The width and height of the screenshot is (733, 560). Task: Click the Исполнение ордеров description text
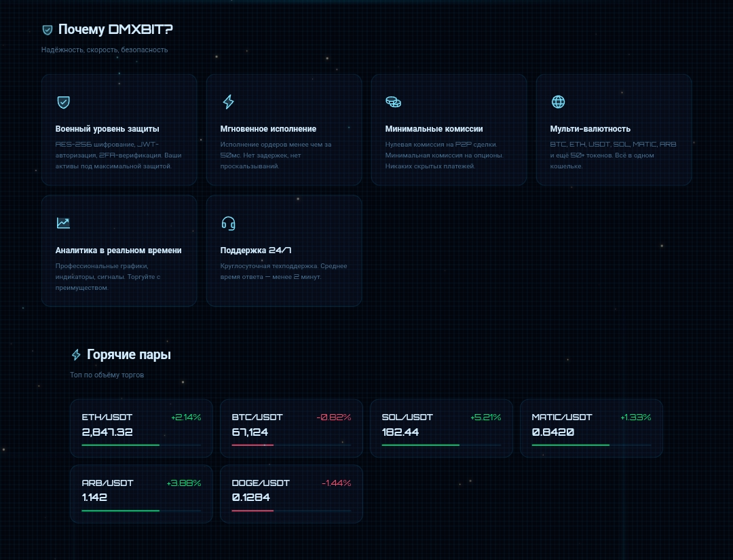tap(276, 155)
